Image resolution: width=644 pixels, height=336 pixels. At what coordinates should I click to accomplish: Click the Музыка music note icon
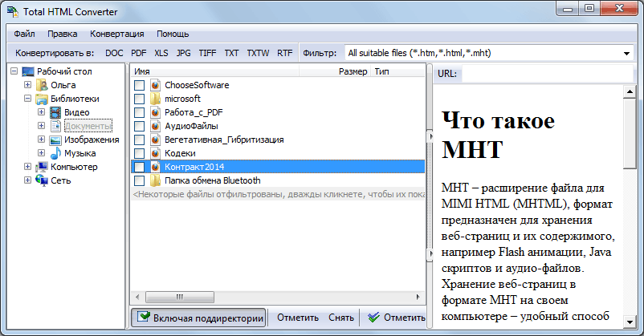click(55, 153)
